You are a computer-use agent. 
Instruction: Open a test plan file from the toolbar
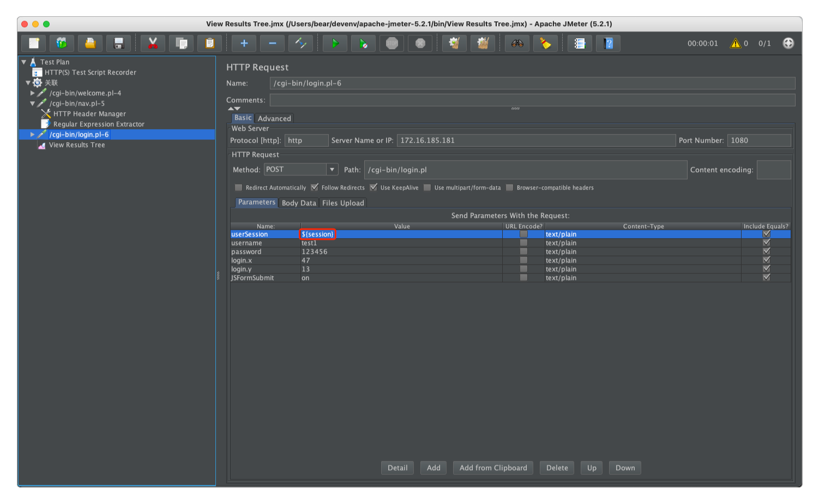(91, 44)
